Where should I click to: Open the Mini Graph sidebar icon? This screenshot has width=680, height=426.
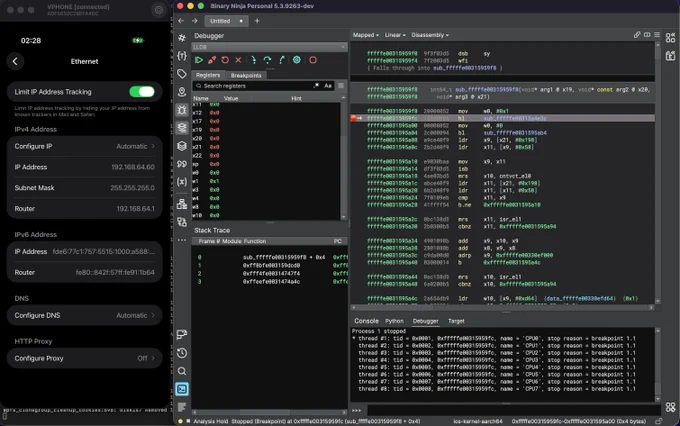pos(182,203)
